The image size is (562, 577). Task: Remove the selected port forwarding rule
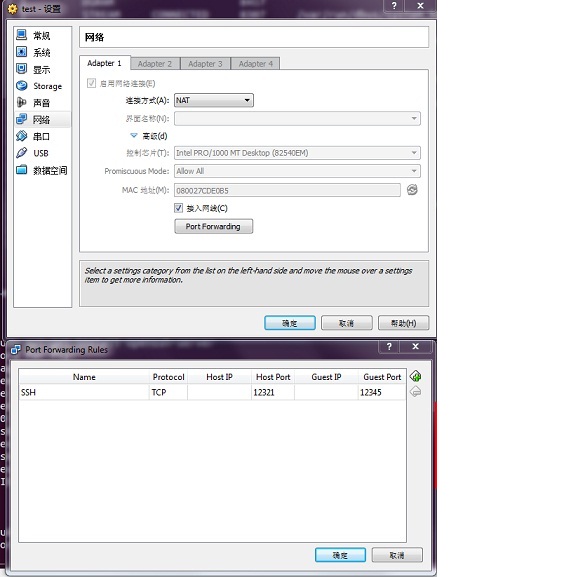(416, 392)
